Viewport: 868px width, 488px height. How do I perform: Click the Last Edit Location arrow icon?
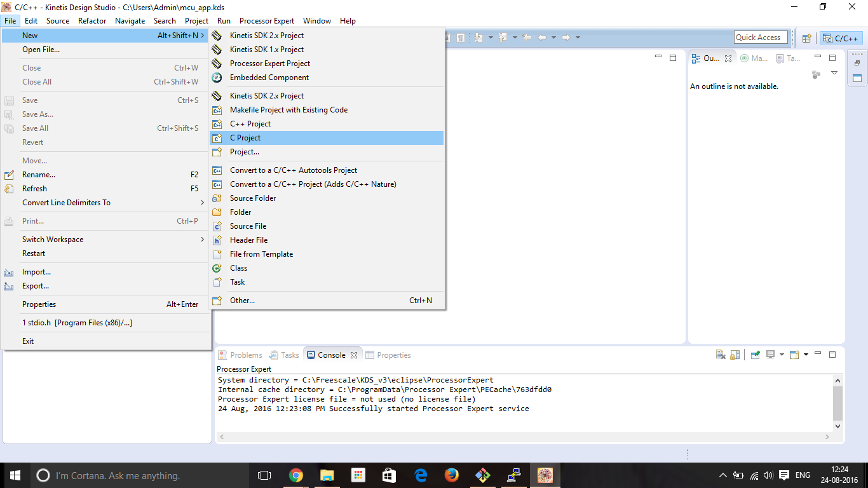527,37
